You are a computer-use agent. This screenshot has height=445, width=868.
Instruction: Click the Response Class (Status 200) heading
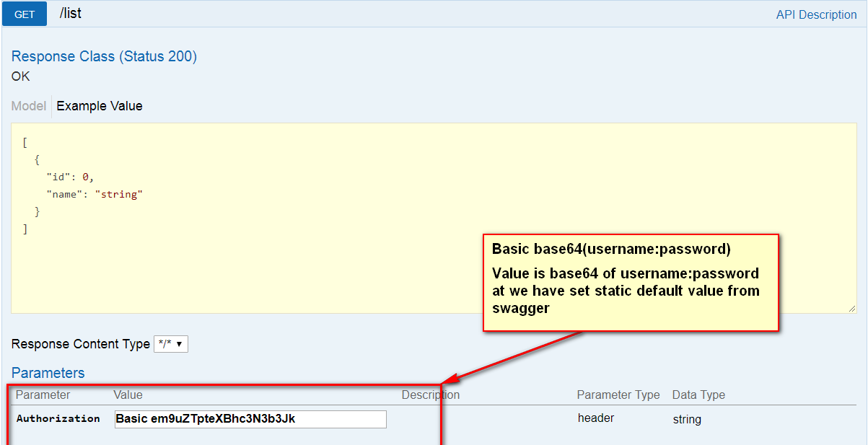104,56
